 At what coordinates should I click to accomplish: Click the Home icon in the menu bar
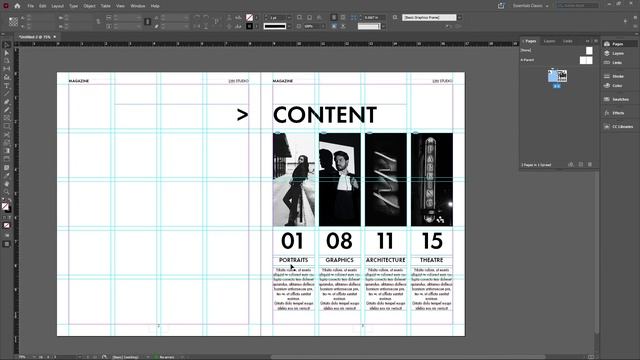point(17,6)
